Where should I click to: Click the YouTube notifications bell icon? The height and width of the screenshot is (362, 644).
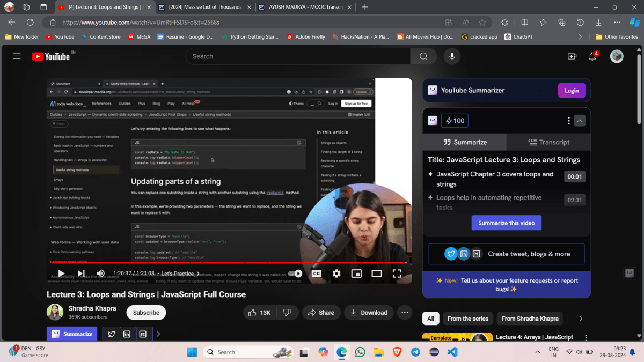pyautogui.click(x=592, y=56)
